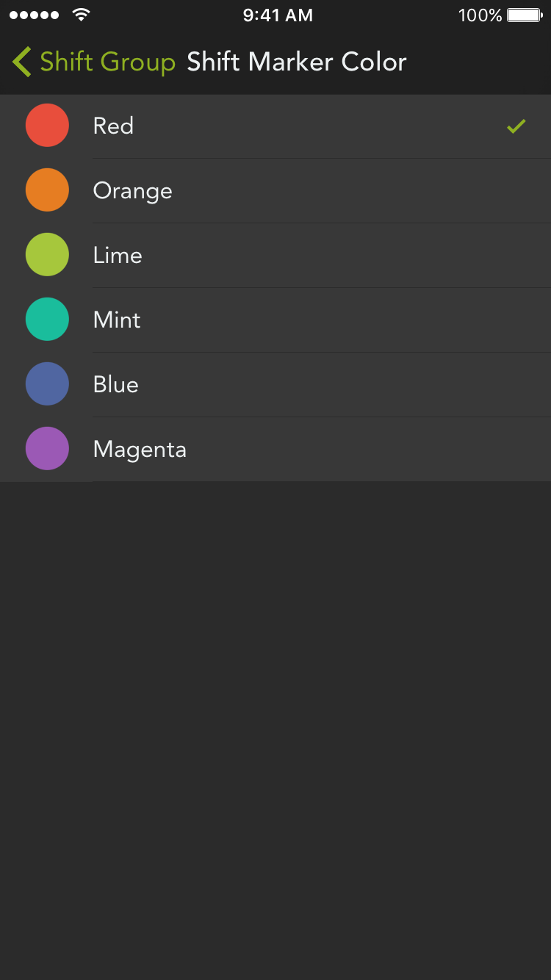Choose the Lime text option

click(x=118, y=256)
